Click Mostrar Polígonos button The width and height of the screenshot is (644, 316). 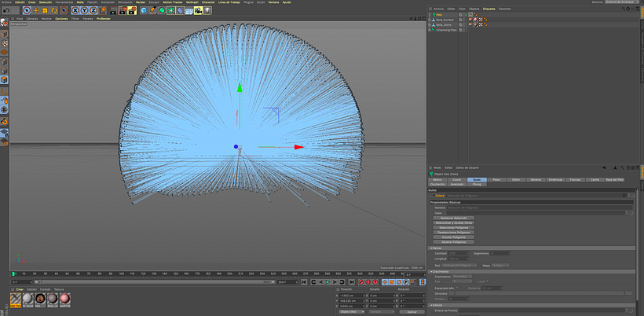click(454, 242)
